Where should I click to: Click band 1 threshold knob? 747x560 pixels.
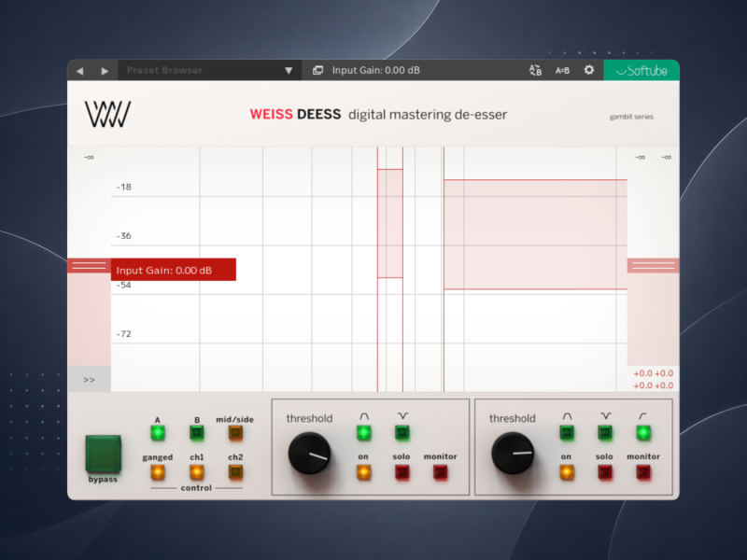tap(309, 454)
